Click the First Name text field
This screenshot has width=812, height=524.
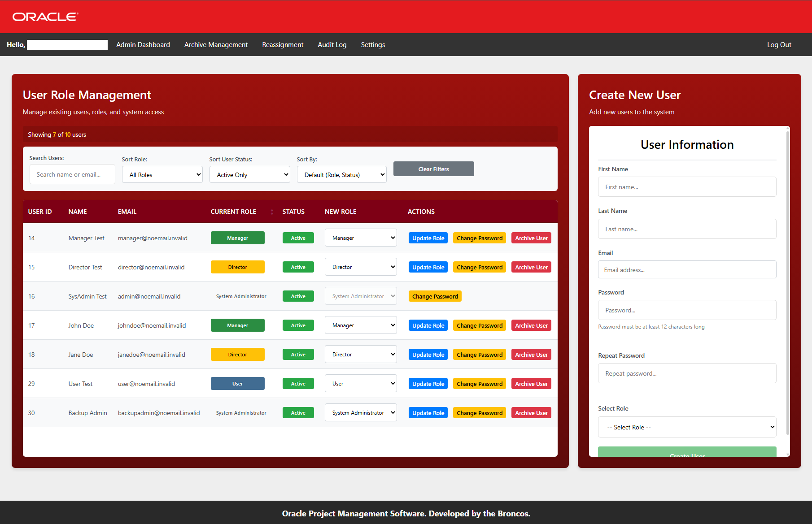pyautogui.click(x=687, y=187)
